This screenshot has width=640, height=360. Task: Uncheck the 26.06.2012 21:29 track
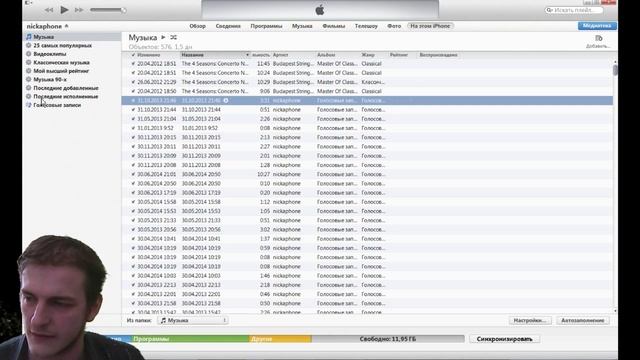point(133,82)
